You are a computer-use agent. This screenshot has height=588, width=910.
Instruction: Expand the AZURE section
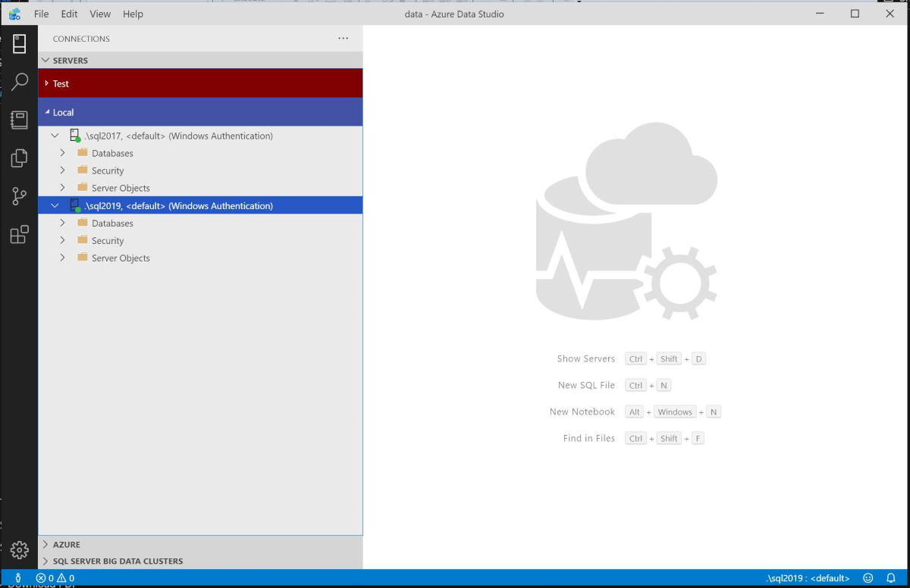[45, 545]
